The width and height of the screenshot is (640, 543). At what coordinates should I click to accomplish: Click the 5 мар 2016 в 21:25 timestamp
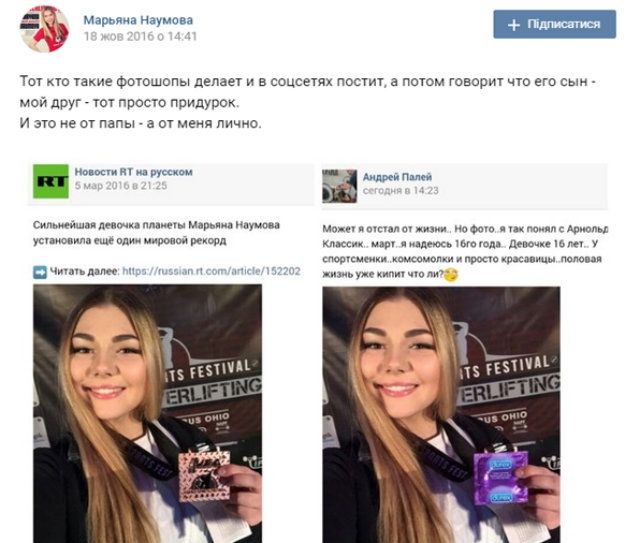121,186
